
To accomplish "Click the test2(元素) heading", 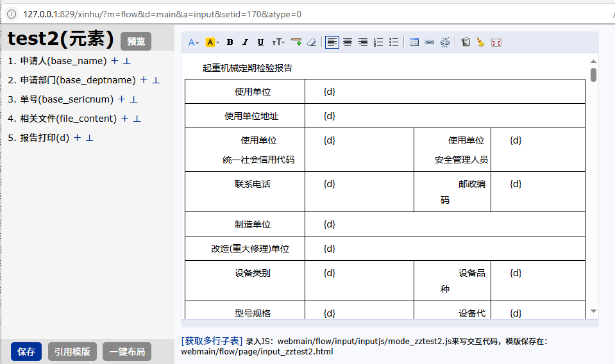I will [61, 39].
